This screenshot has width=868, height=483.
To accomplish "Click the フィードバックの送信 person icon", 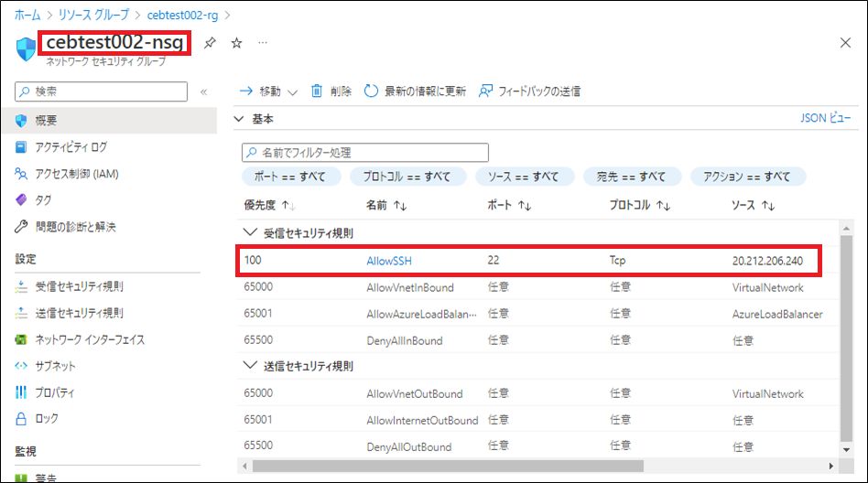I will pyautogui.click(x=485, y=91).
